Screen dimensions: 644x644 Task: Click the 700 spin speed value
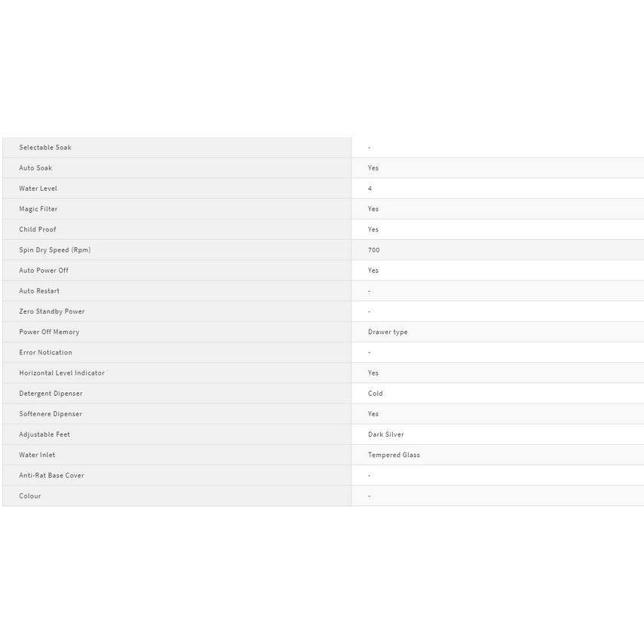pos(374,250)
